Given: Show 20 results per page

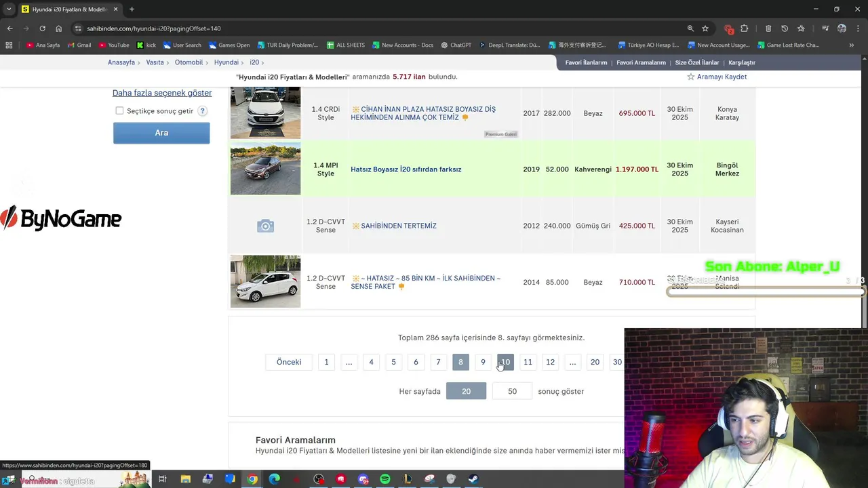Looking at the screenshot, I should coord(466,391).
